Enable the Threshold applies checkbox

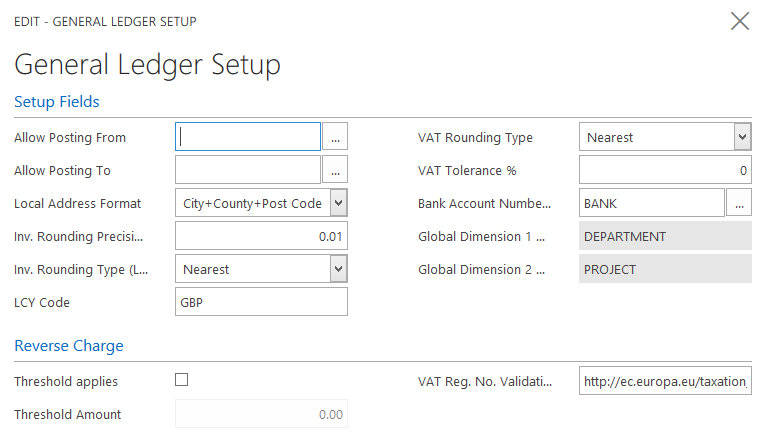[x=182, y=380]
